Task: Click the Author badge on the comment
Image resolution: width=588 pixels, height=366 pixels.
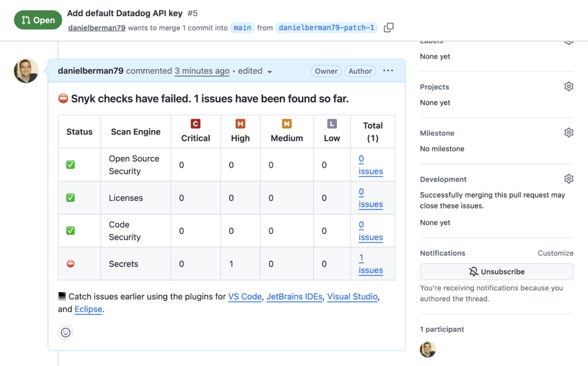Action: [360, 71]
